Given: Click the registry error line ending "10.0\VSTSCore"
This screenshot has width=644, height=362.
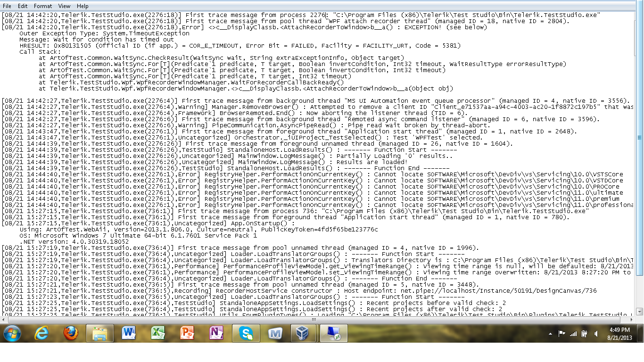Looking at the screenshot, I should (312, 174).
